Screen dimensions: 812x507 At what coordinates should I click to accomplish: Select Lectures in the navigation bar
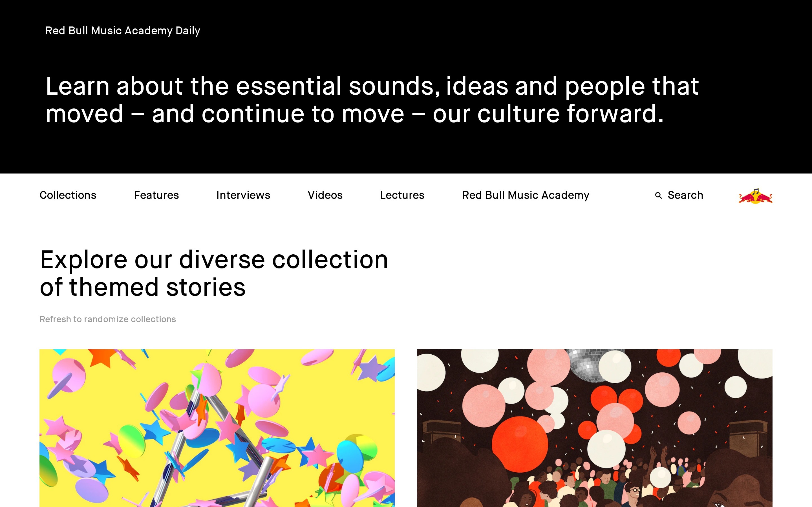tap(402, 195)
